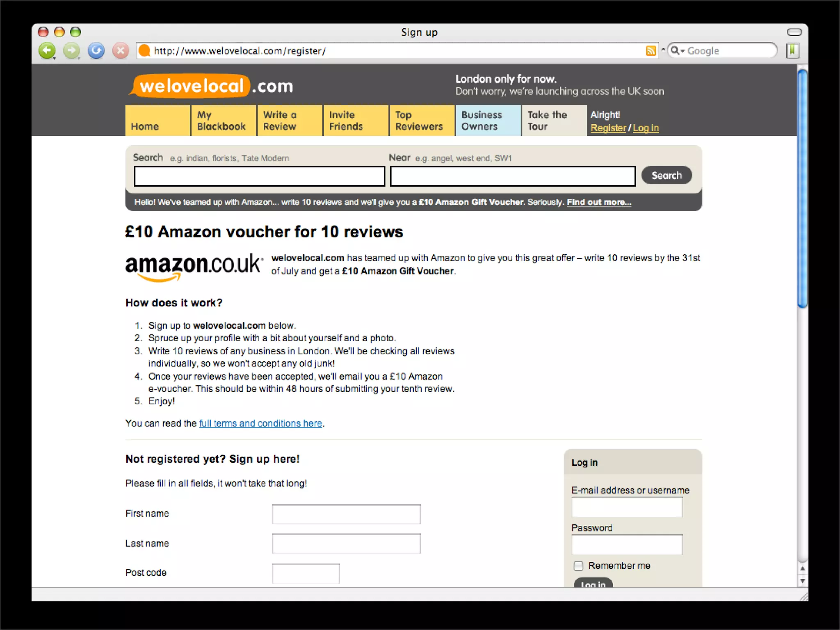Click the orange RSS feed icon

pos(651,51)
